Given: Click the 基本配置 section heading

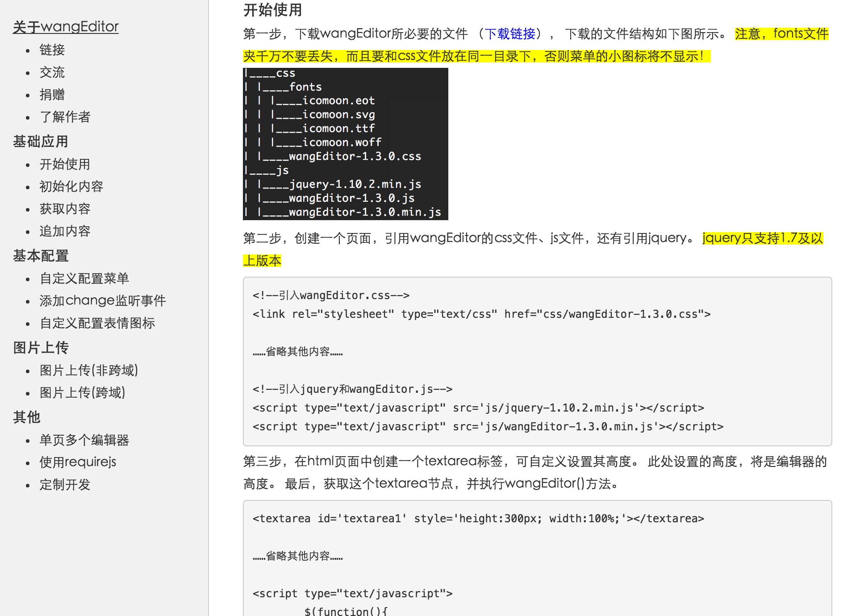Looking at the screenshot, I should click(41, 256).
